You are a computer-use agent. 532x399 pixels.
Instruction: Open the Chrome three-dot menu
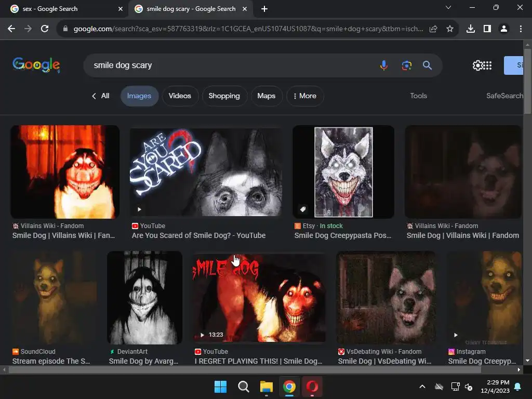coord(521,29)
